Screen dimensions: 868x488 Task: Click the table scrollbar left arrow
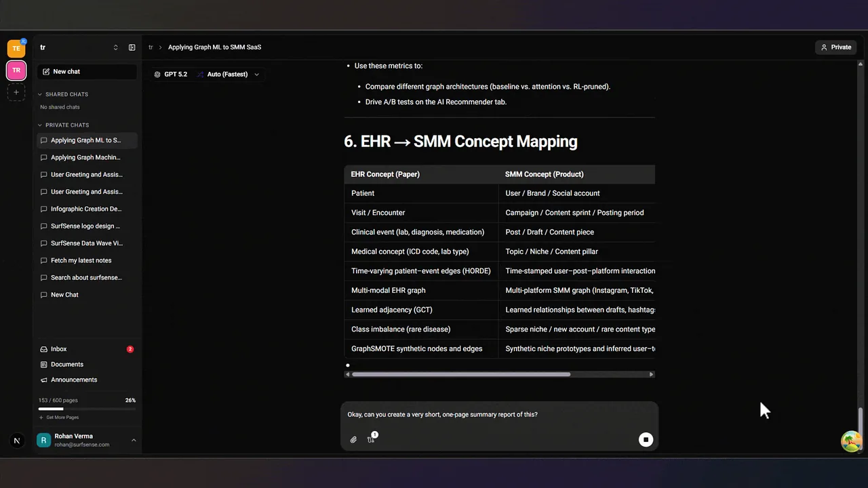[x=348, y=374]
